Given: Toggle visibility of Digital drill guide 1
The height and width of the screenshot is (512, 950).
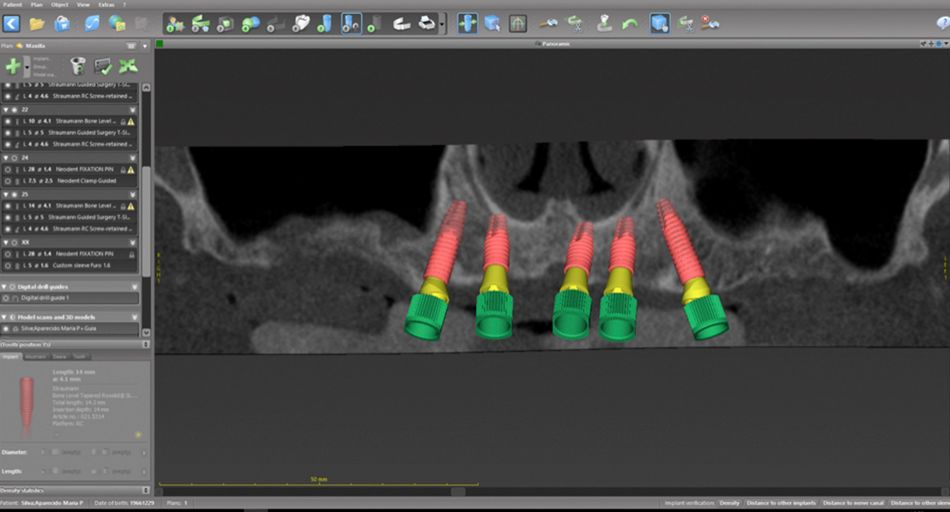Looking at the screenshot, I should pyautogui.click(x=6, y=298).
